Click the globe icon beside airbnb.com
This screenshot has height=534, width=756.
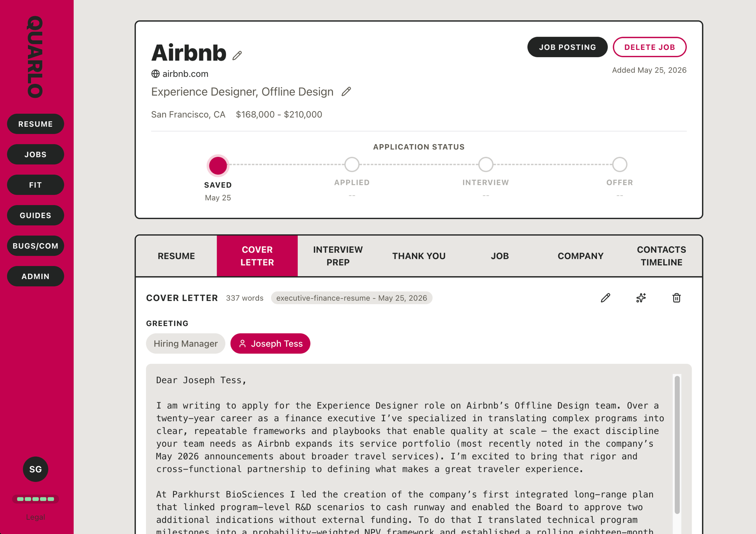point(155,74)
